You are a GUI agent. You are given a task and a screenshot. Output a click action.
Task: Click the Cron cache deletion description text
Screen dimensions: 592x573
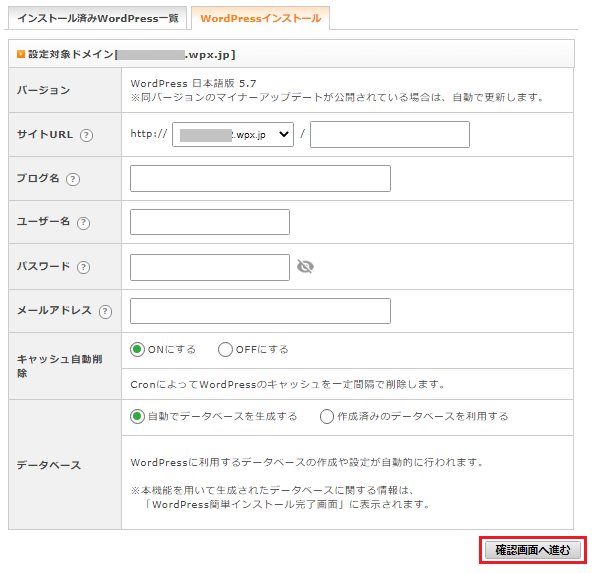288,384
